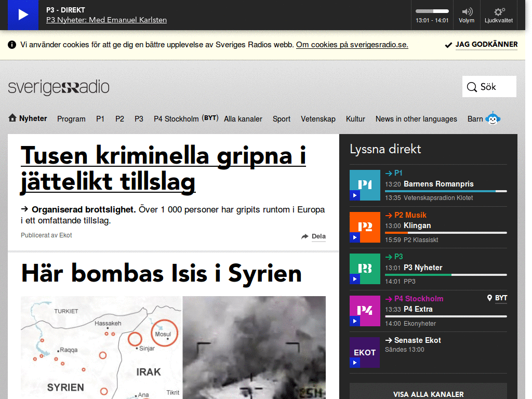Open the Vetenskap menu item
Image resolution: width=532 pixels, height=399 pixels.
318,119
